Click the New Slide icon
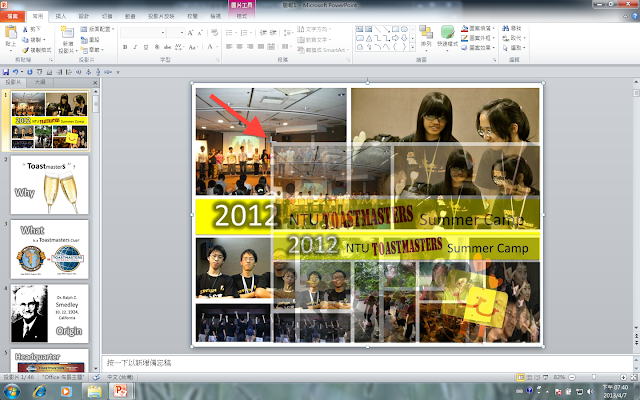Screen dimensions: 640x400 click(x=67, y=32)
